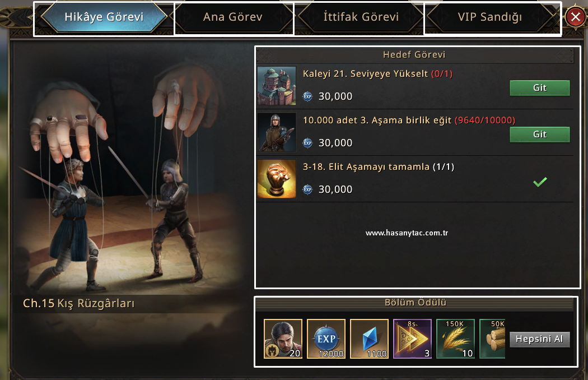Click Git for 3. Aşama birlik eğit quest

540,135
